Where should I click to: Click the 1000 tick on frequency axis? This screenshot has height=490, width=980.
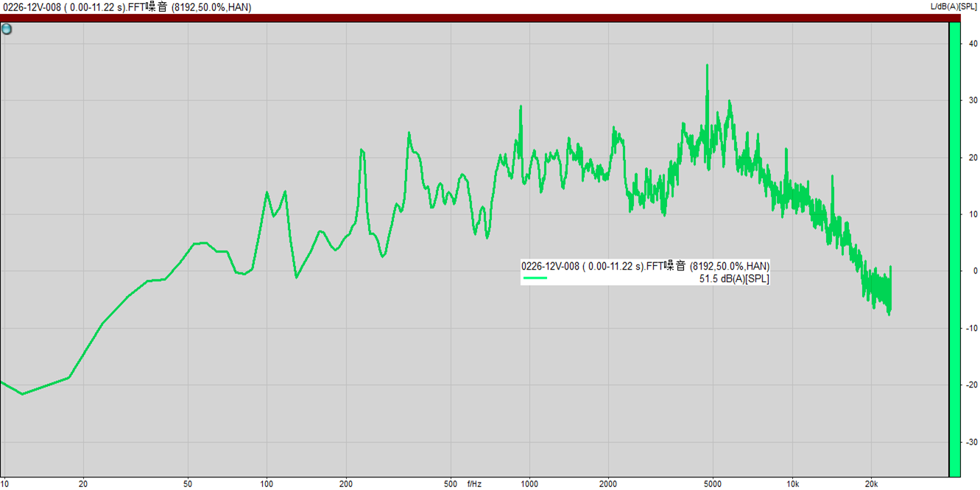point(529,484)
